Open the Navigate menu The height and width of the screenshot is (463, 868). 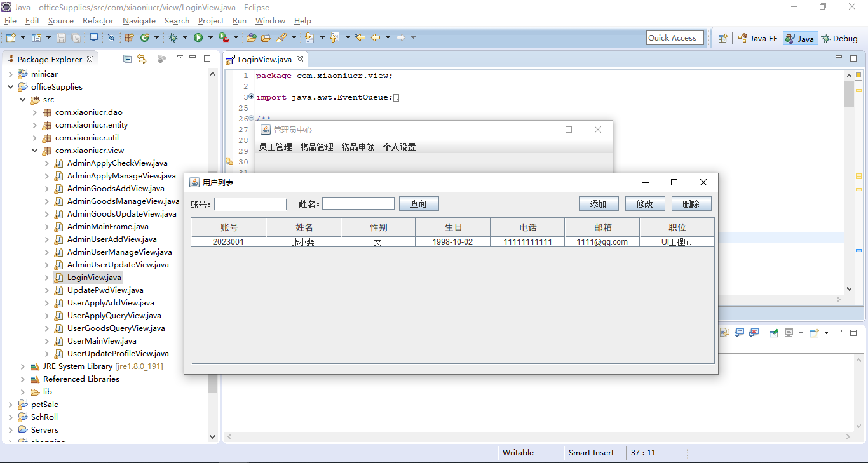pos(139,21)
